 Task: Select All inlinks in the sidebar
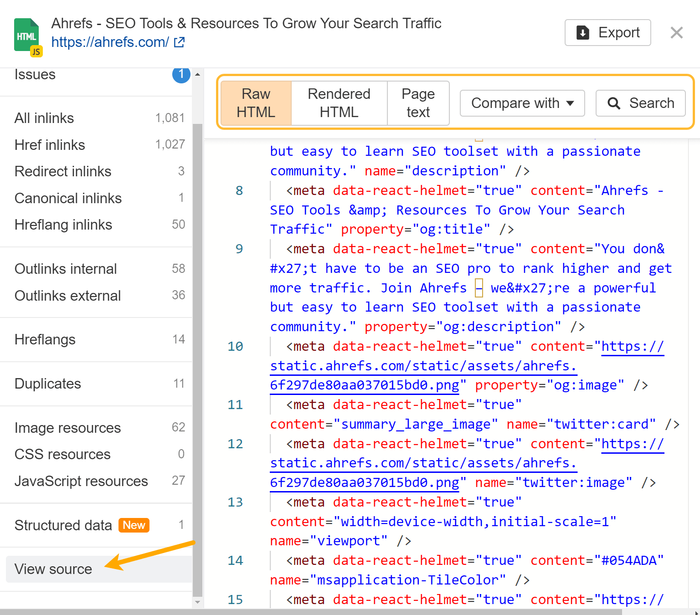44,118
